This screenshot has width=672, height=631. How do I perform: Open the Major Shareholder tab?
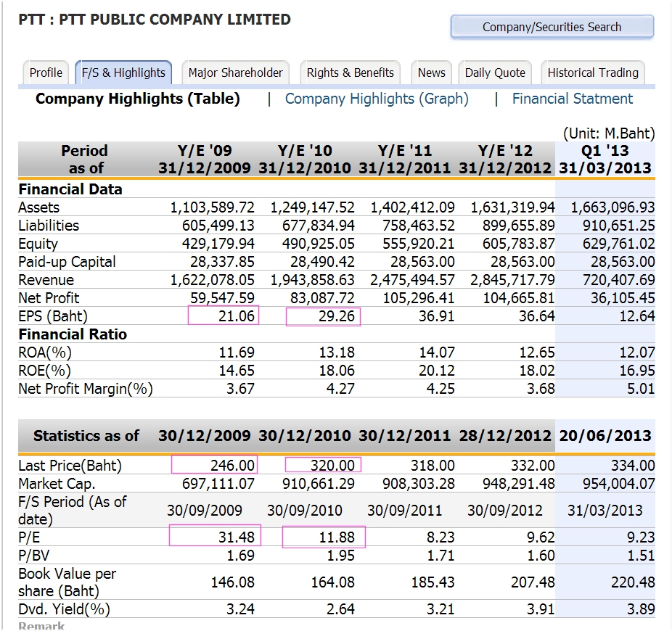click(x=236, y=73)
